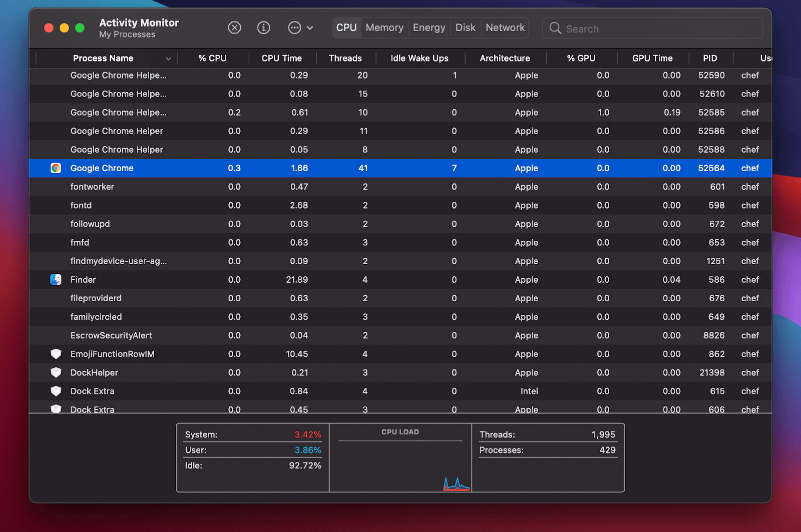The width and height of the screenshot is (801, 532).
Task: Click the magnifying glass in the search field
Action: pyautogui.click(x=556, y=28)
